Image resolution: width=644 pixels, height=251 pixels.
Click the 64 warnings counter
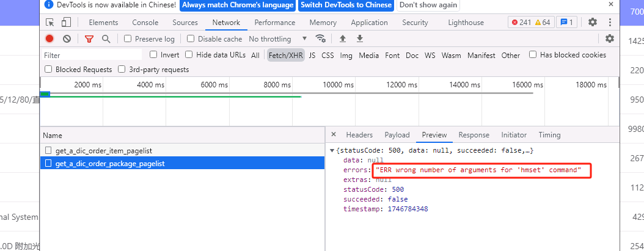click(x=542, y=23)
